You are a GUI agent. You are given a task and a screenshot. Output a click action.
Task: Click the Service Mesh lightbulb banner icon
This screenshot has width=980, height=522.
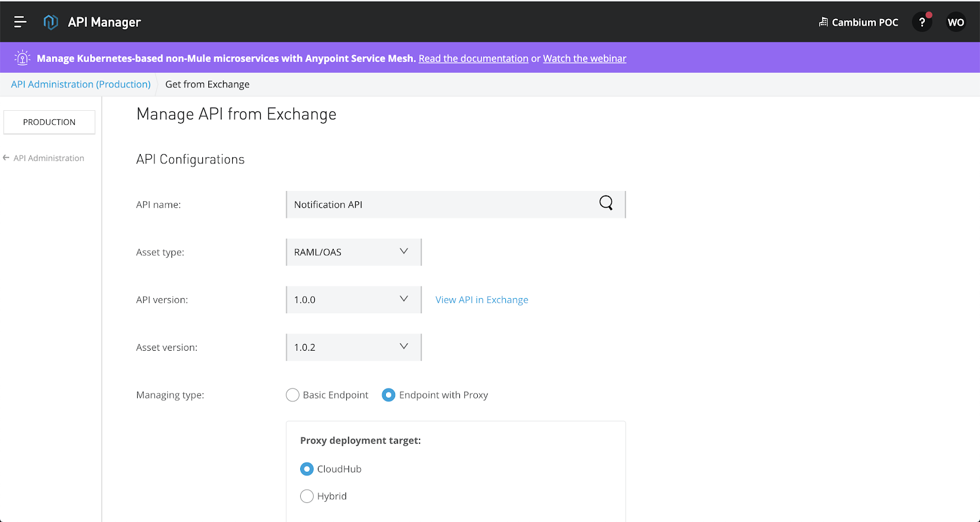(x=23, y=58)
